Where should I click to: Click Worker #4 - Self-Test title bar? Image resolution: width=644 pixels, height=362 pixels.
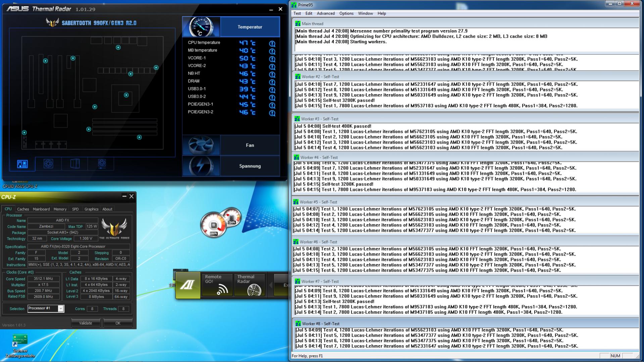click(466, 157)
